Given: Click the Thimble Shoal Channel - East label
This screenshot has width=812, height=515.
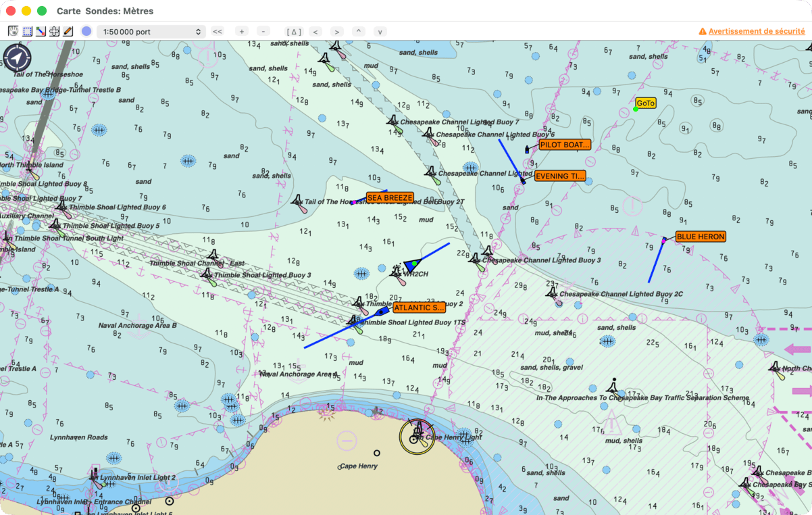Looking at the screenshot, I should [197, 264].
